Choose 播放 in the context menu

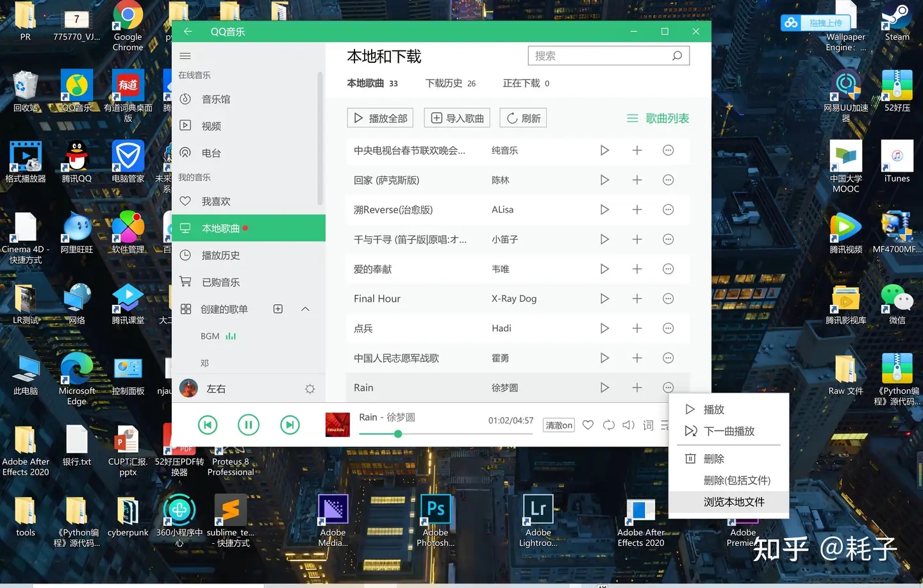point(728,409)
